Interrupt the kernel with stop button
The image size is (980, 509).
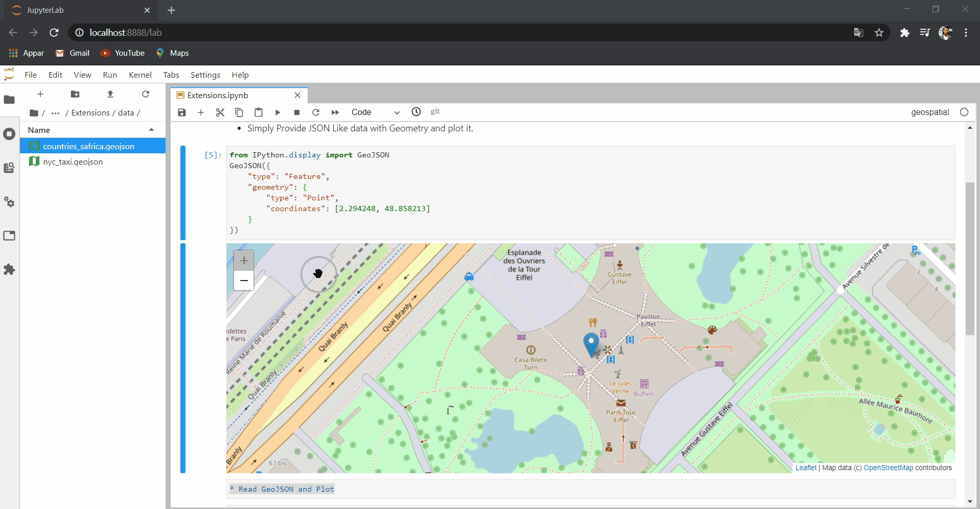pos(297,112)
